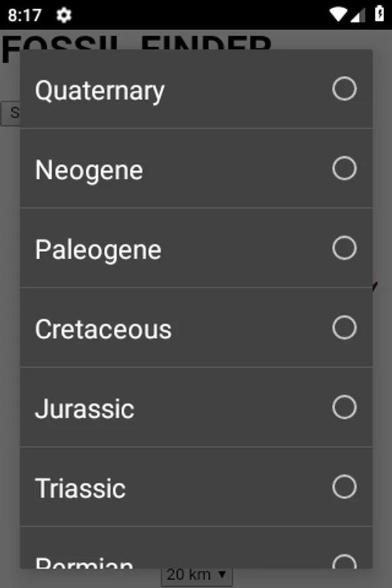Tap the Wi-Fi signal status icon
The image size is (392, 588).
[x=338, y=14]
